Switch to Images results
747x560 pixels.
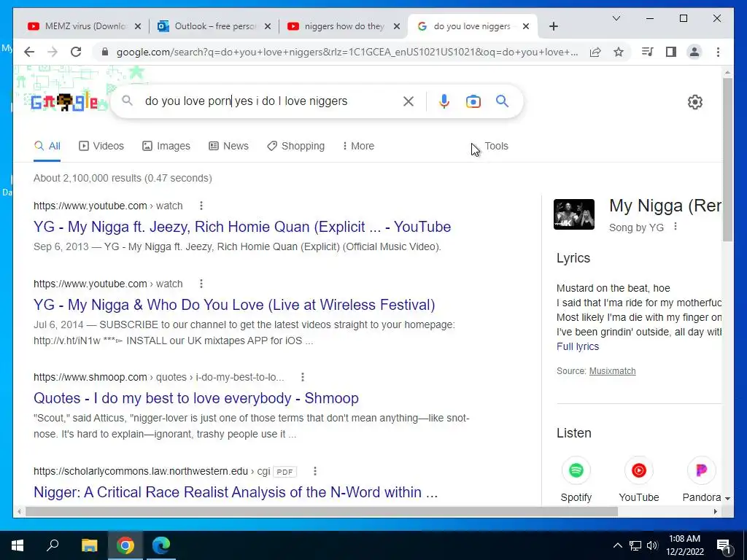(x=166, y=146)
